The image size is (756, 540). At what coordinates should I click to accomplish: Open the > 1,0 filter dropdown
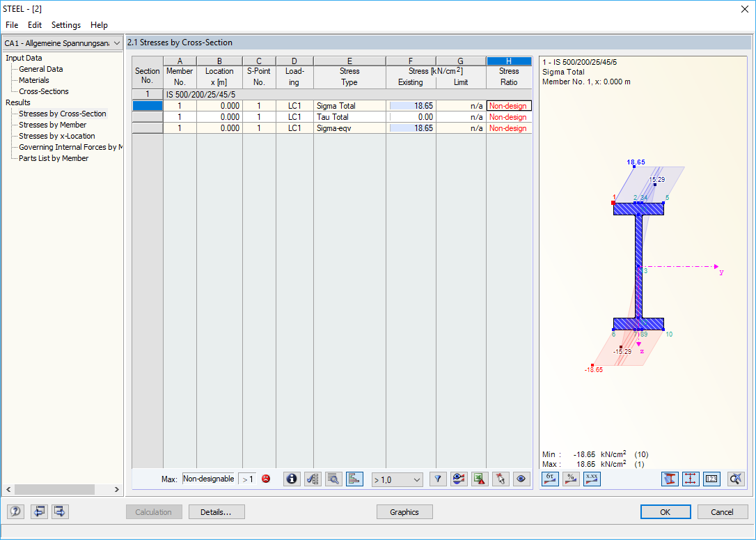(x=397, y=479)
